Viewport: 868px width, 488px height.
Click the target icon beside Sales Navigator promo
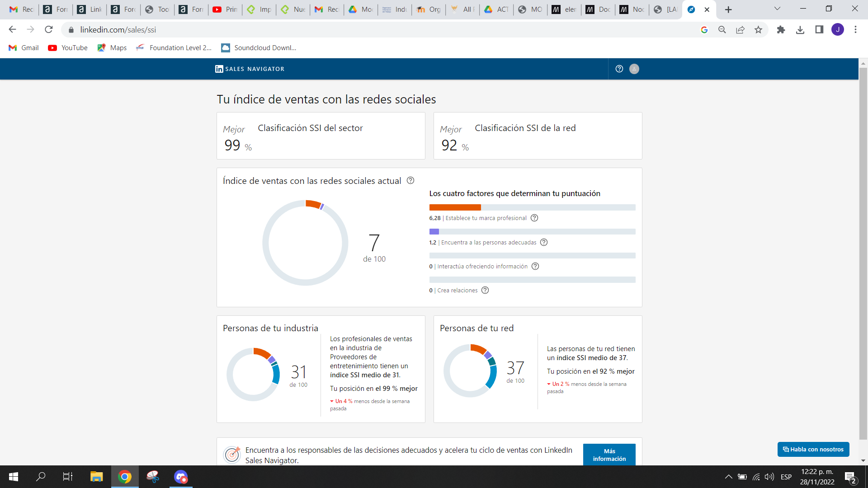(232, 454)
